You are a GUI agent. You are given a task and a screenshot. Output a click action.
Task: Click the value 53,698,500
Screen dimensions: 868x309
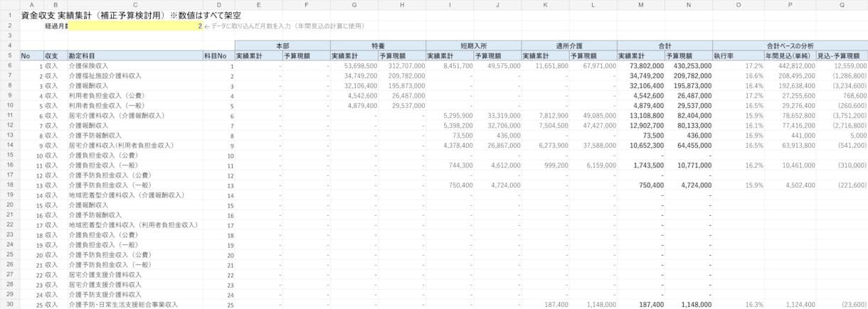pos(361,65)
